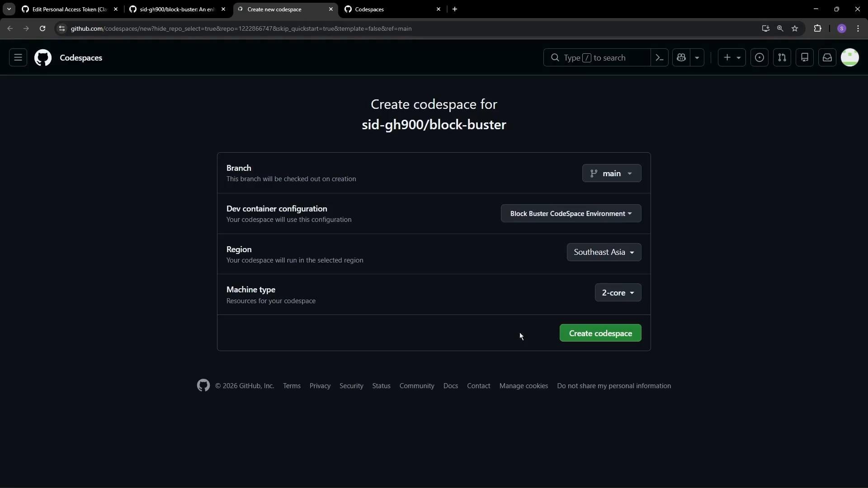
Task: Go back to previous page
Action: [x=10, y=28]
